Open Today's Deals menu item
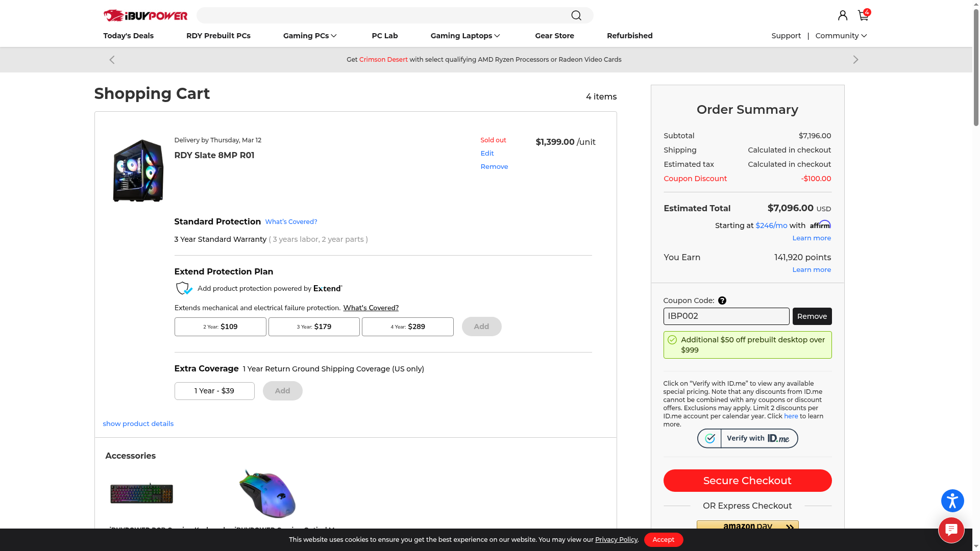Screen dimensions: 980x551 pyautogui.click(x=128, y=36)
